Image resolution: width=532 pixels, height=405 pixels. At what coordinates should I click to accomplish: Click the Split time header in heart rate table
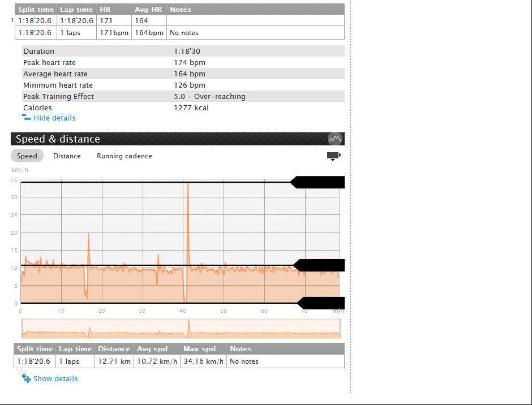coord(36,10)
